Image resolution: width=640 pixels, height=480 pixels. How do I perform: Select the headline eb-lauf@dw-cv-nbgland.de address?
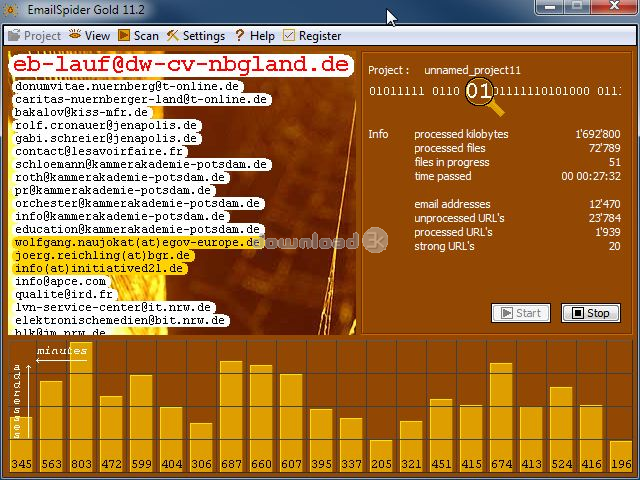[181, 65]
